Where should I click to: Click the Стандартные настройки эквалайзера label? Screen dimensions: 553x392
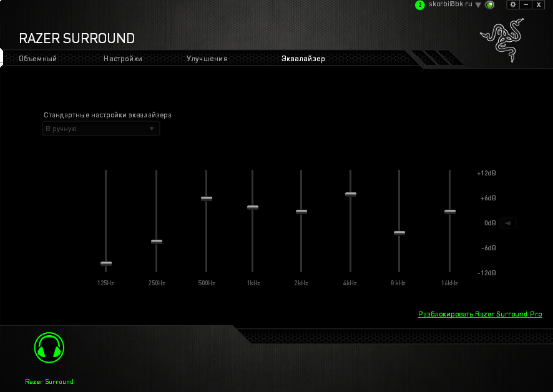pos(107,115)
